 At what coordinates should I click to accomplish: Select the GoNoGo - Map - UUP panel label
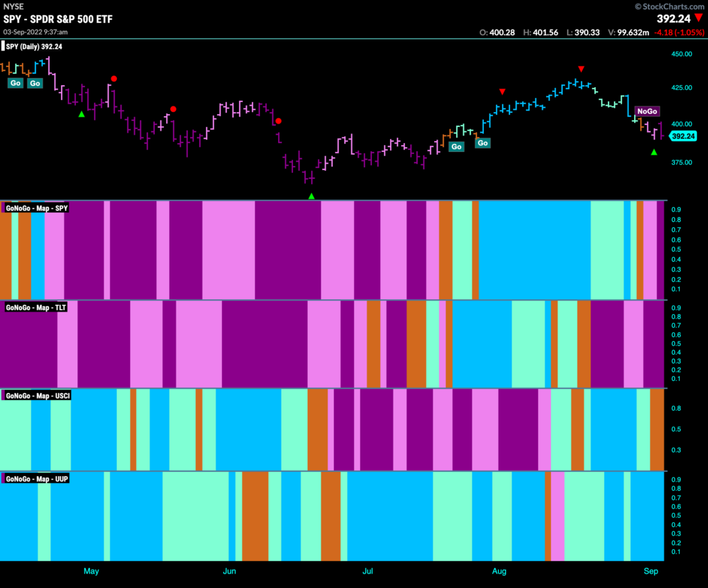click(37, 479)
